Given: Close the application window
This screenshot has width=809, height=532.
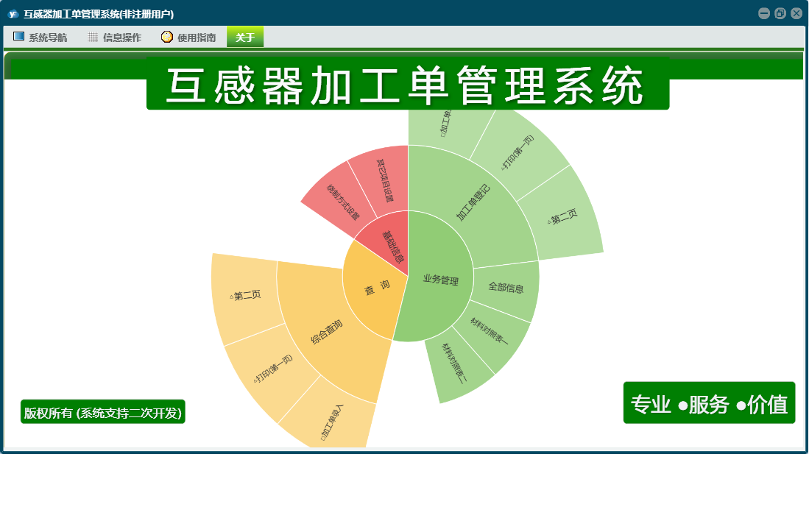Looking at the screenshot, I should point(796,13).
